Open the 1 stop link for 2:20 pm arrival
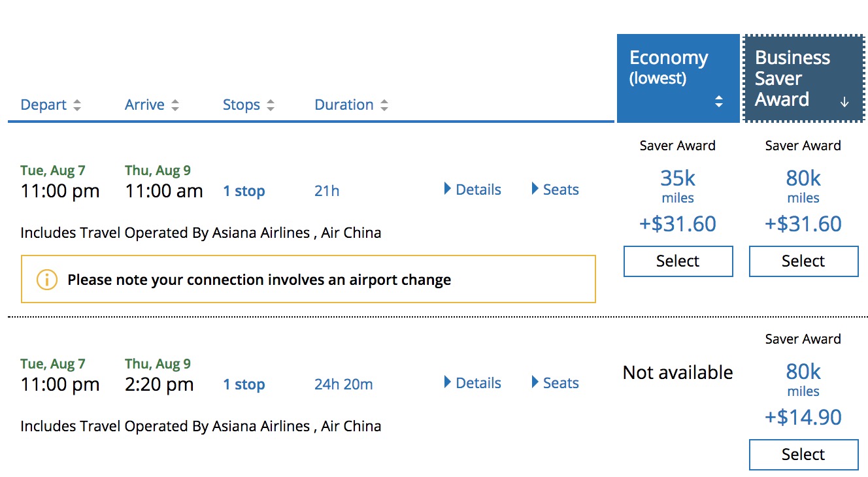The image size is (868, 477). pyautogui.click(x=244, y=385)
